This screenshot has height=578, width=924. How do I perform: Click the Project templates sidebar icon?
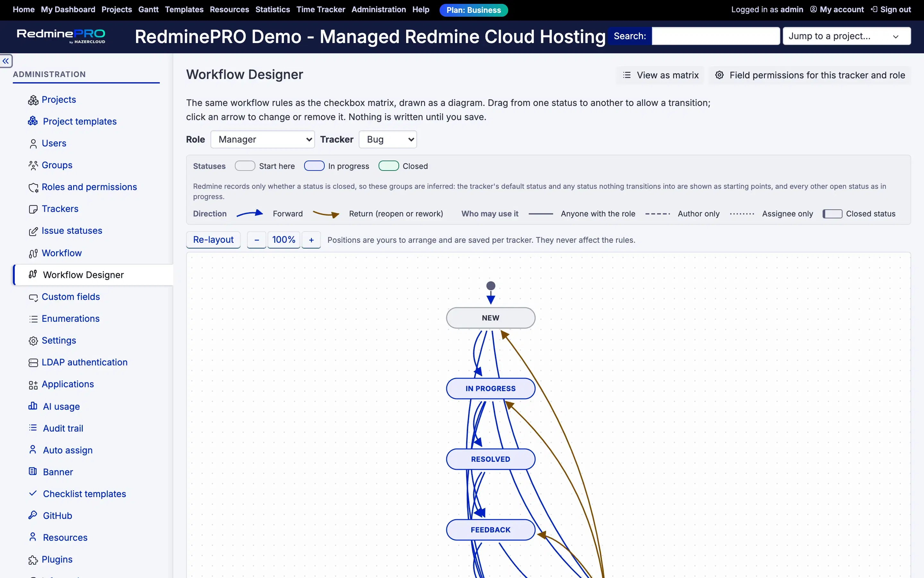pyautogui.click(x=33, y=121)
